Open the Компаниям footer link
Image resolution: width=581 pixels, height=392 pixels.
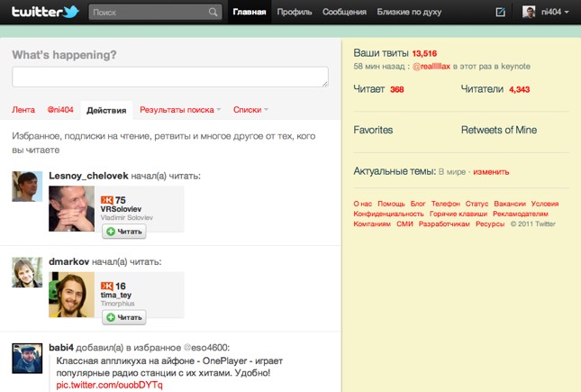click(372, 224)
